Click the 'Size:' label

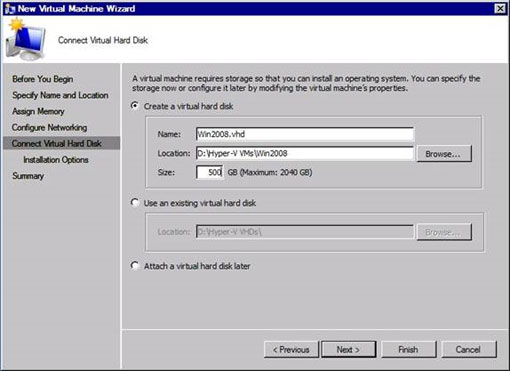(166, 172)
